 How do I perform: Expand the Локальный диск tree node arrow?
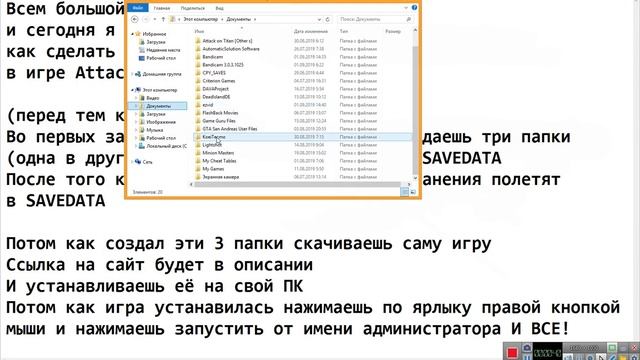pos(136,146)
